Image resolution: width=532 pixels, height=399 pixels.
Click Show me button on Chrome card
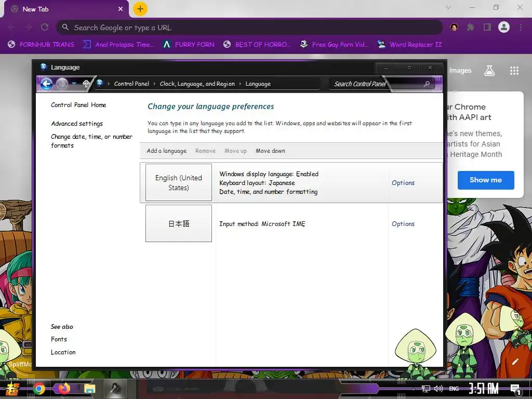coord(486,180)
